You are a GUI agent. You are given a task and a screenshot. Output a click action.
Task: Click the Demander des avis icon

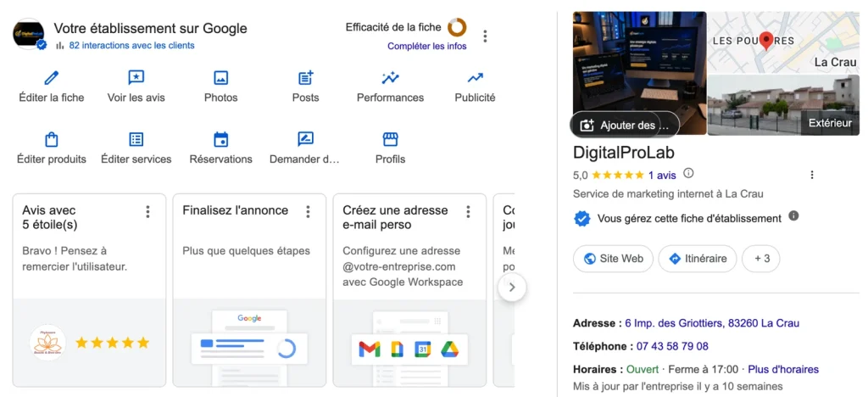coord(305,139)
